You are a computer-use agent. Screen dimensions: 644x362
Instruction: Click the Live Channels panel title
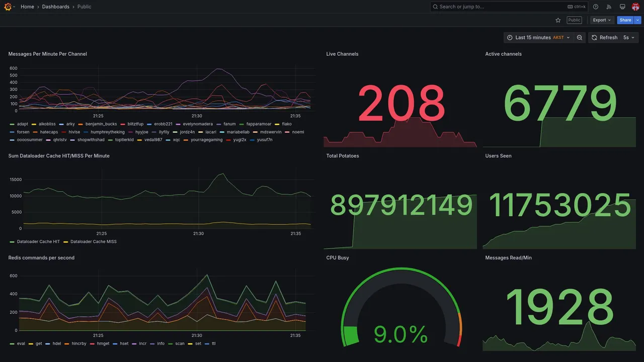[342, 54]
